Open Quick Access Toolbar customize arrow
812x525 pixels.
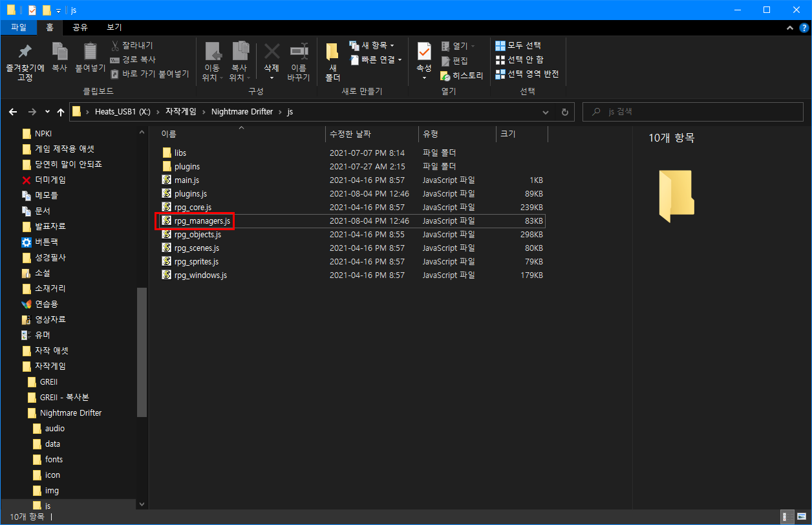coord(59,10)
